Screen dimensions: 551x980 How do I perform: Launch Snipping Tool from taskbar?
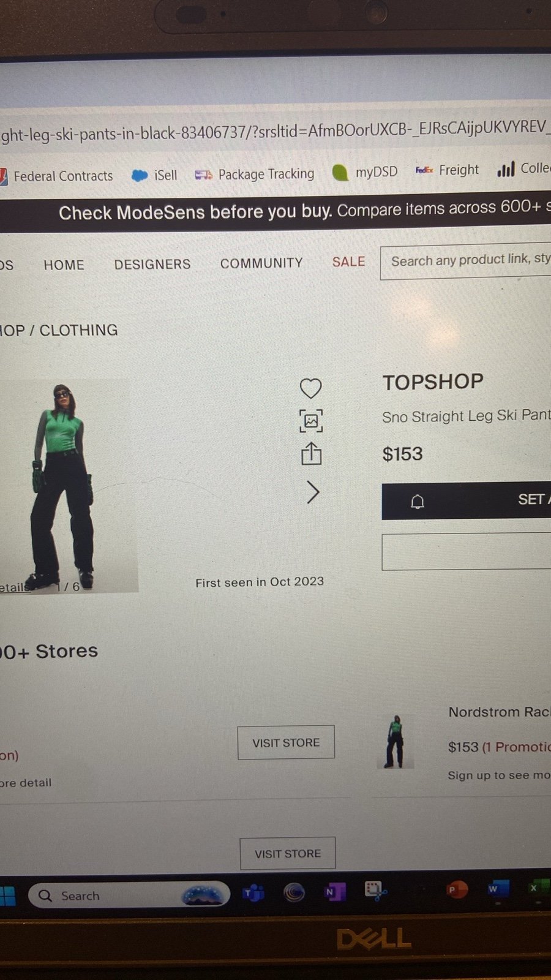point(375,891)
